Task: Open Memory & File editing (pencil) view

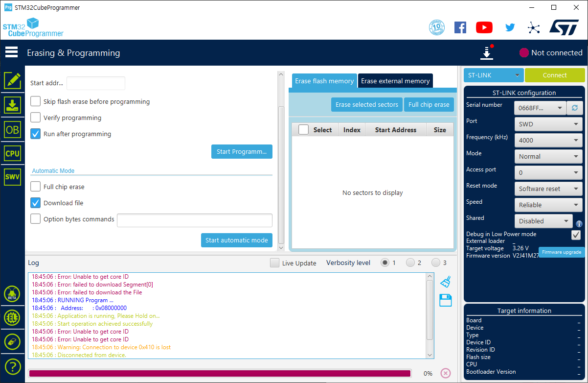Action: coord(12,81)
